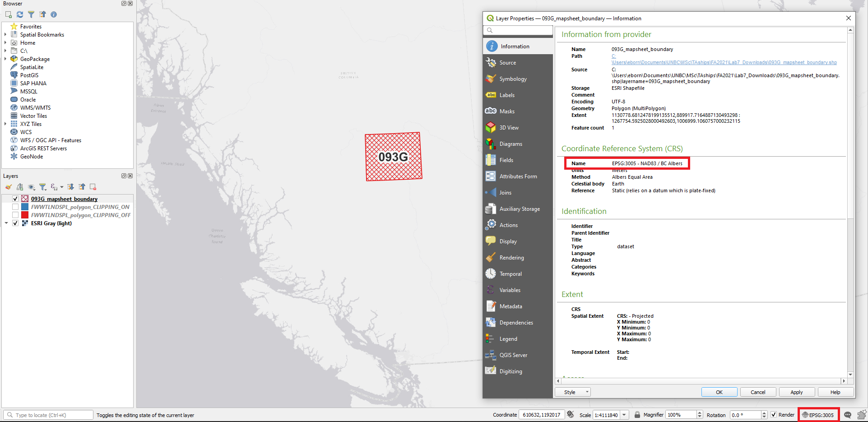Hide the 093G_mapsheet_boundary layer

(x=15, y=199)
